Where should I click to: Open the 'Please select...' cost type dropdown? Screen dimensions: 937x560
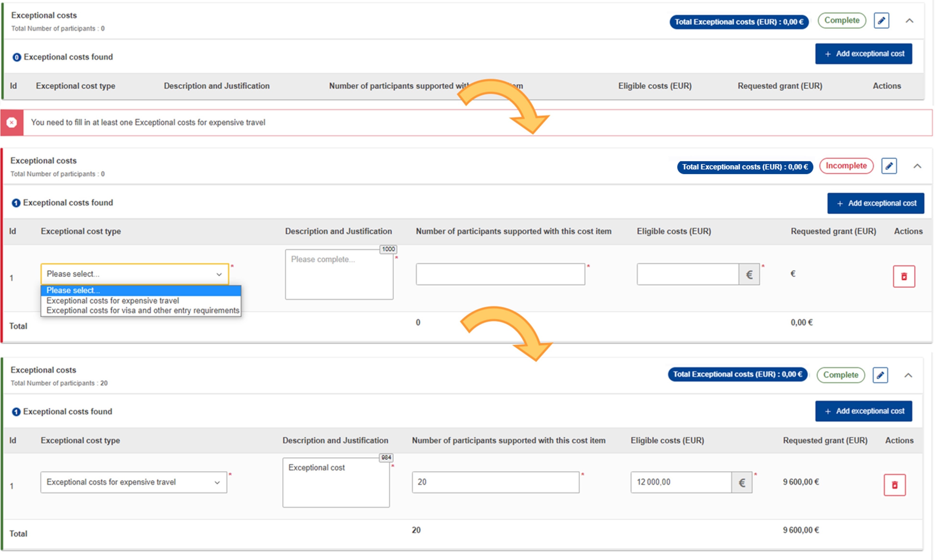click(134, 274)
